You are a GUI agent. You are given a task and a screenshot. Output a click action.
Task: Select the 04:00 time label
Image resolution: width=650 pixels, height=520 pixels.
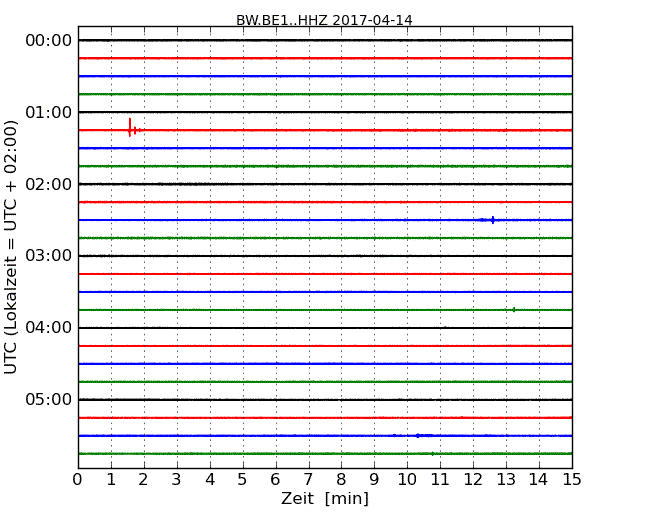(x=49, y=328)
